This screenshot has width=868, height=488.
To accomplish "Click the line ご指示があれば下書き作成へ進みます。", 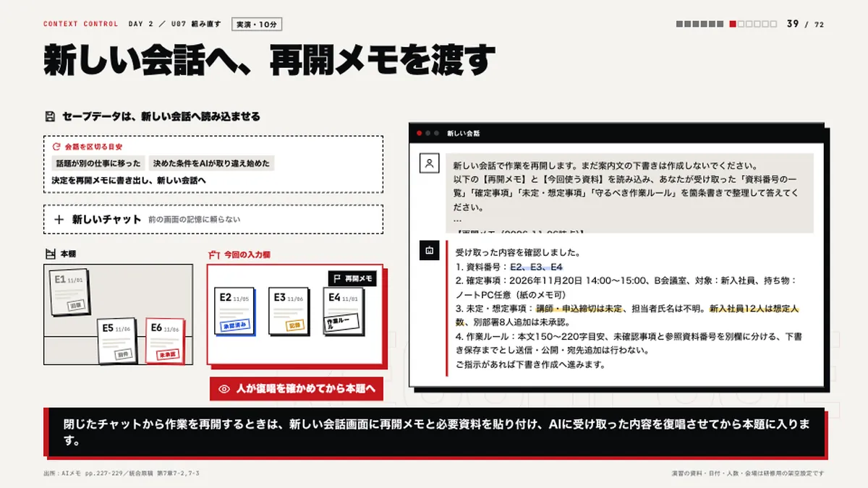I will [x=530, y=364].
